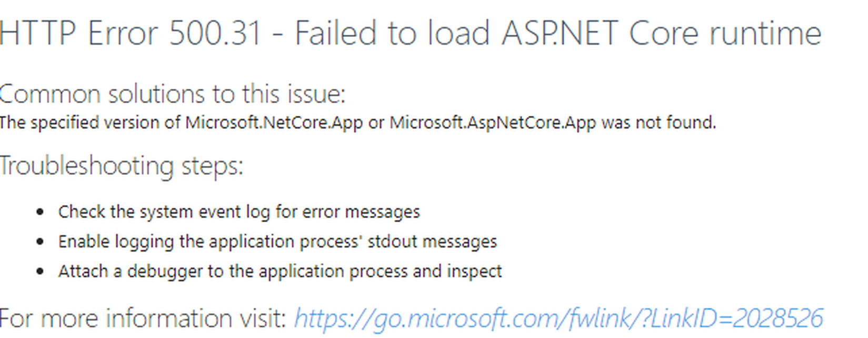Click the word 'Microsoft.NetCore.App' in the message
The width and height of the screenshot is (868, 338).
[274, 123]
